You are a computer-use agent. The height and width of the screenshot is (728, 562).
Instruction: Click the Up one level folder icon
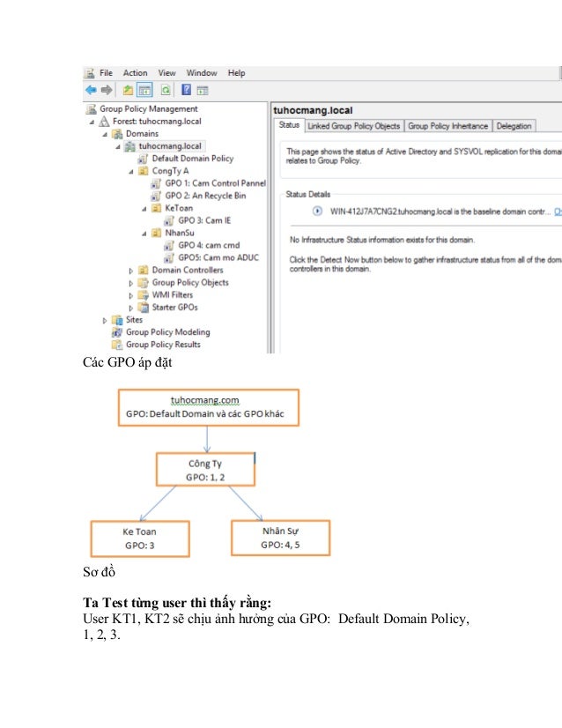pyautogui.click(x=128, y=90)
